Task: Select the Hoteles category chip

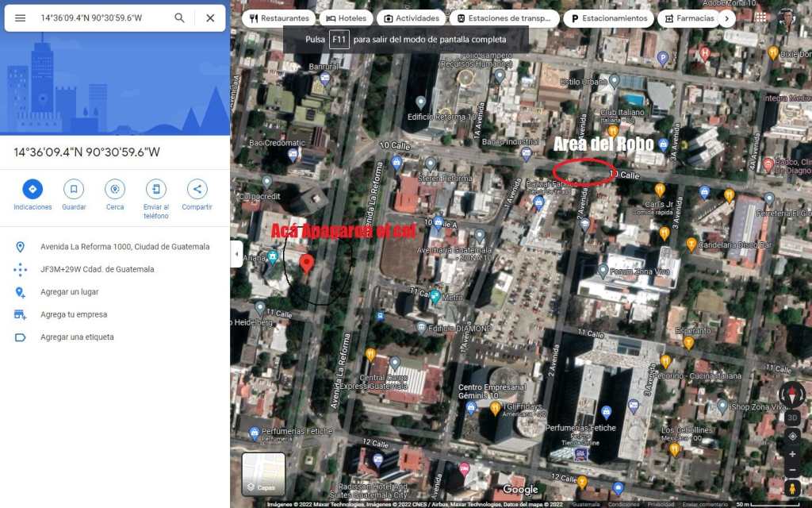Action: coord(346,18)
